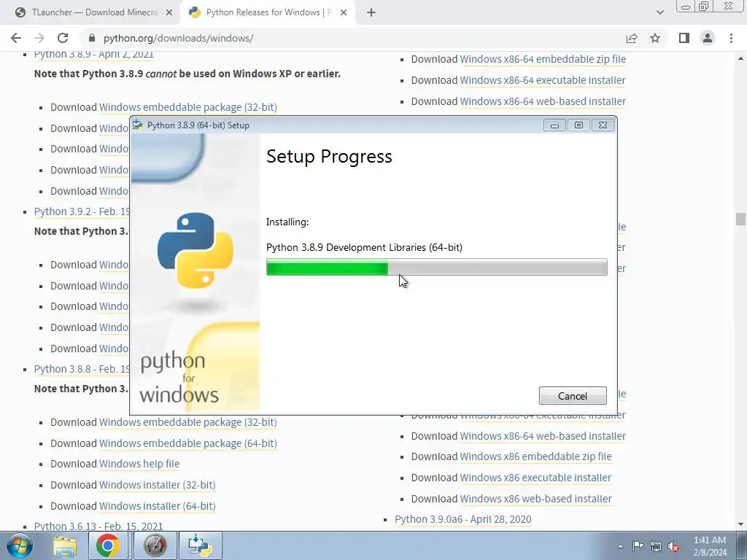Image resolution: width=747 pixels, height=560 pixels.
Task: Click "Python 3.8.9 Development Libraries (64-bit)" text
Action: click(x=365, y=248)
